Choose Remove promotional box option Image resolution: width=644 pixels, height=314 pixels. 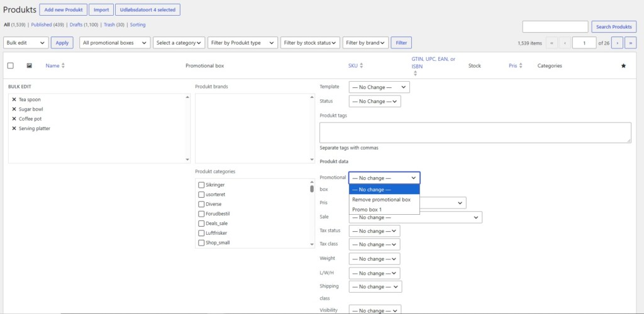384,200
